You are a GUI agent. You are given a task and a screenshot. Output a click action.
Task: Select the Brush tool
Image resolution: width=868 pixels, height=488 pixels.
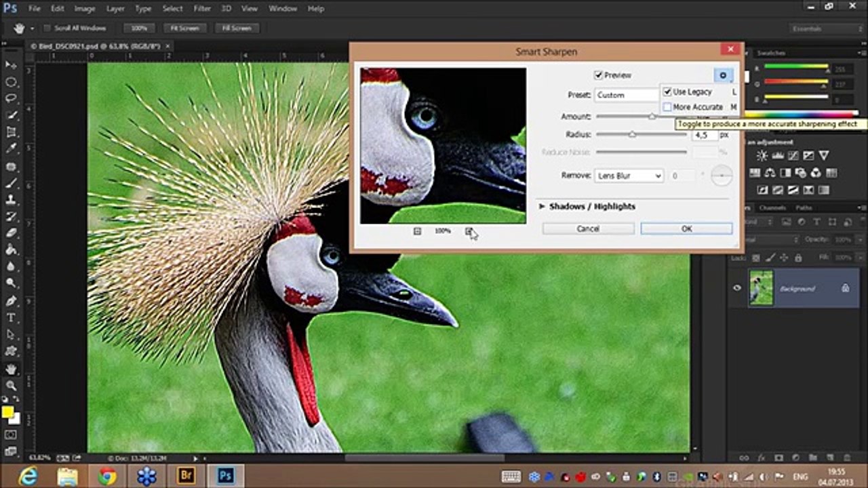point(11,183)
